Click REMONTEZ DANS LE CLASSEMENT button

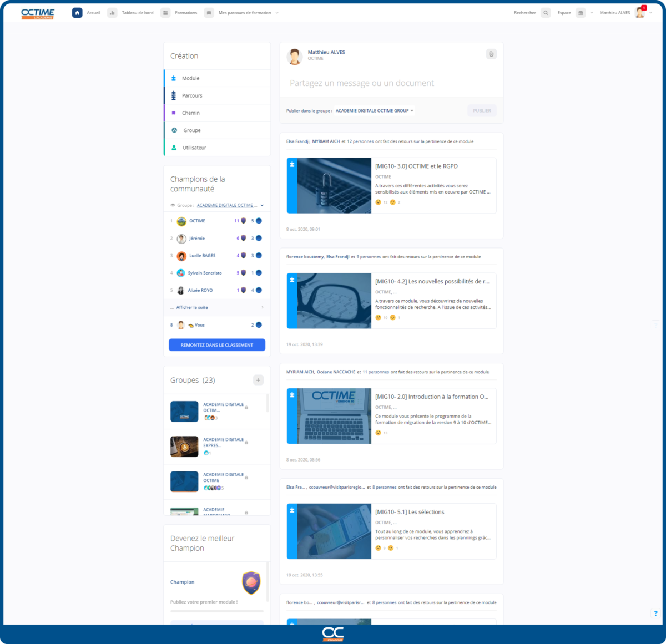coord(217,345)
